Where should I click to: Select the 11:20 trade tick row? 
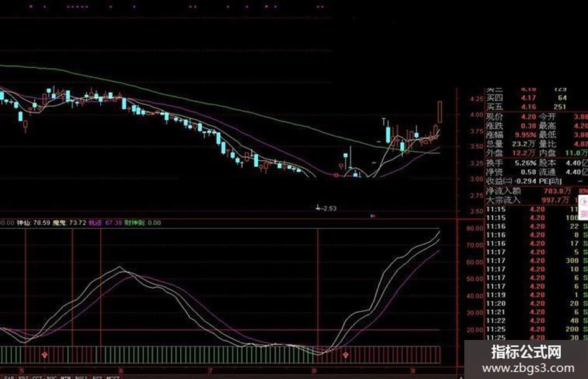[537, 304]
